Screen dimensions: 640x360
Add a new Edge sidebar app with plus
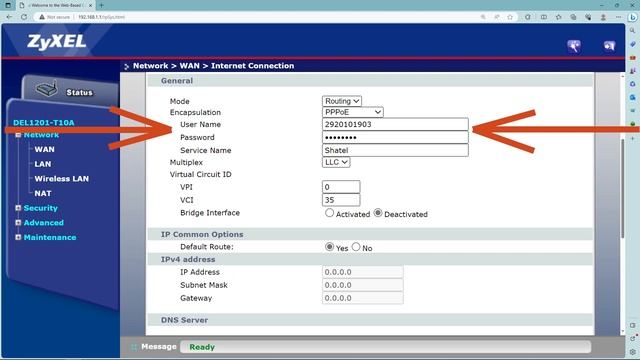coord(632,139)
